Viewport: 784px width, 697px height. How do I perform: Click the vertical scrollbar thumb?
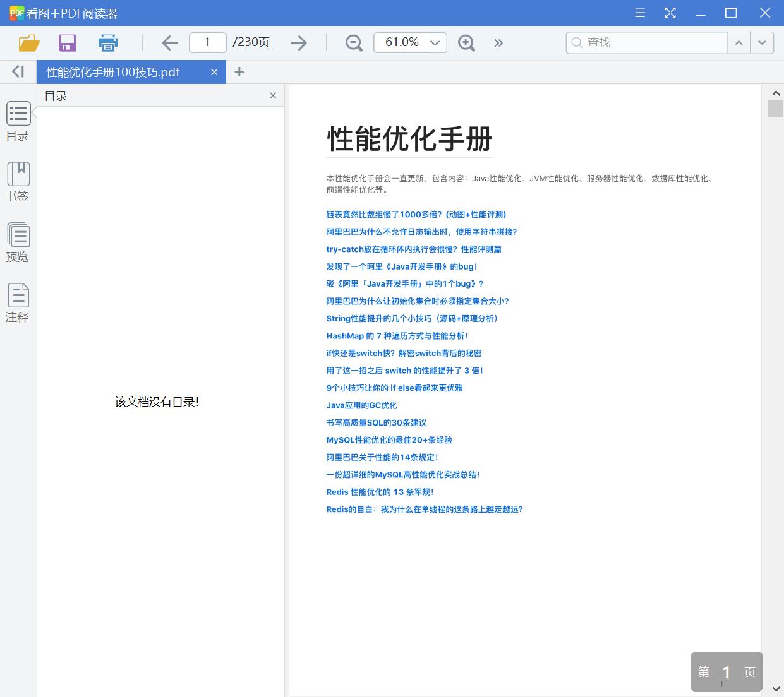coord(776,108)
